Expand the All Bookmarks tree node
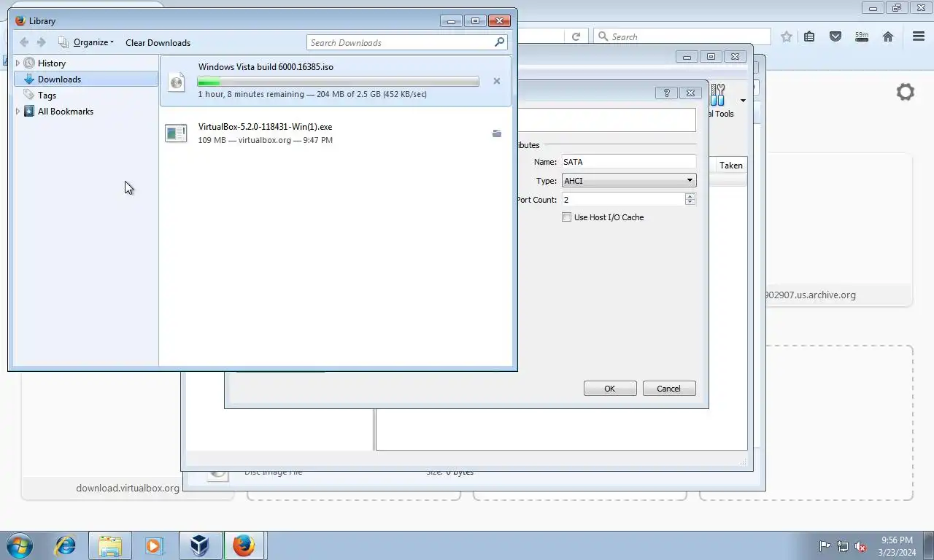The height and width of the screenshot is (560, 934). coord(18,112)
